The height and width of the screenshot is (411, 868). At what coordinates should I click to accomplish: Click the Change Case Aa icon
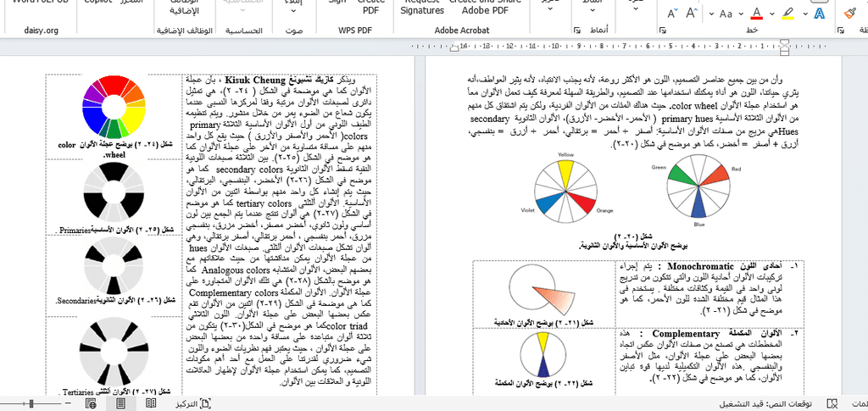click(x=726, y=14)
